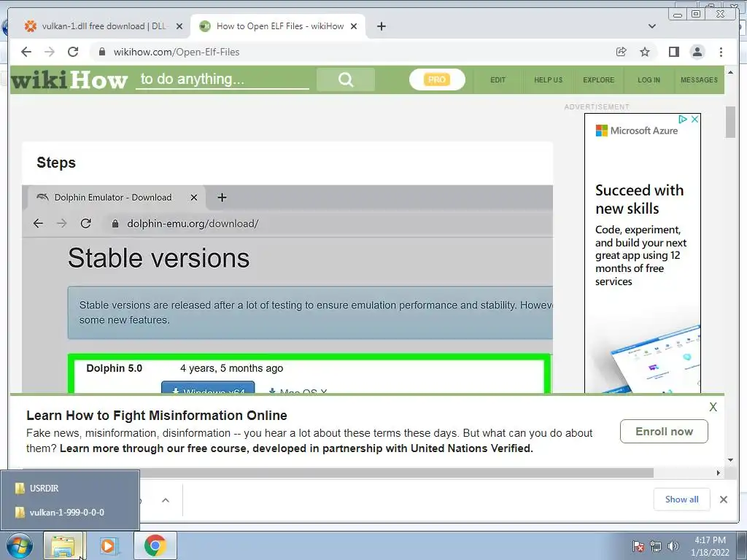This screenshot has width=747, height=560.
Task: Click Action Center flag tray icon
Action: click(638, 546)
